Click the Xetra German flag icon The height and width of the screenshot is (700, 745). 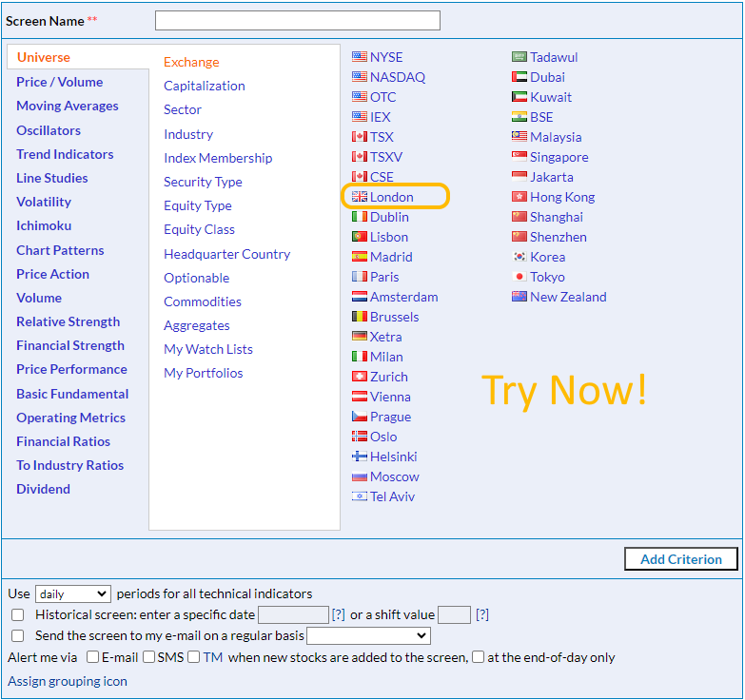pyautogui.click(x=360, y=337)
